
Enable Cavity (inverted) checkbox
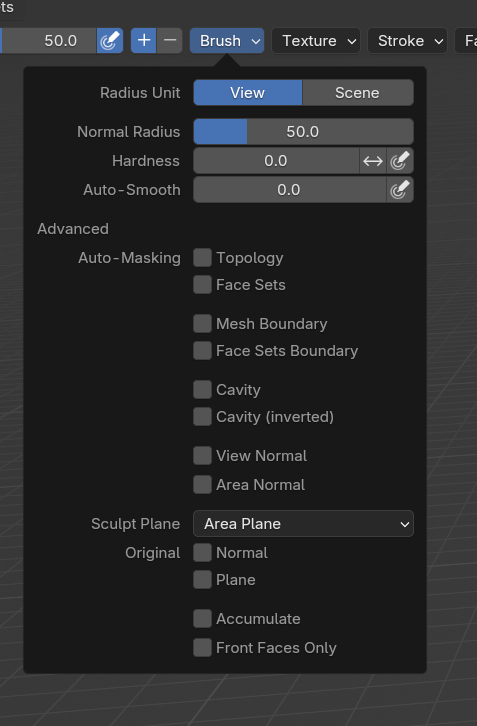tap(202, 417)
